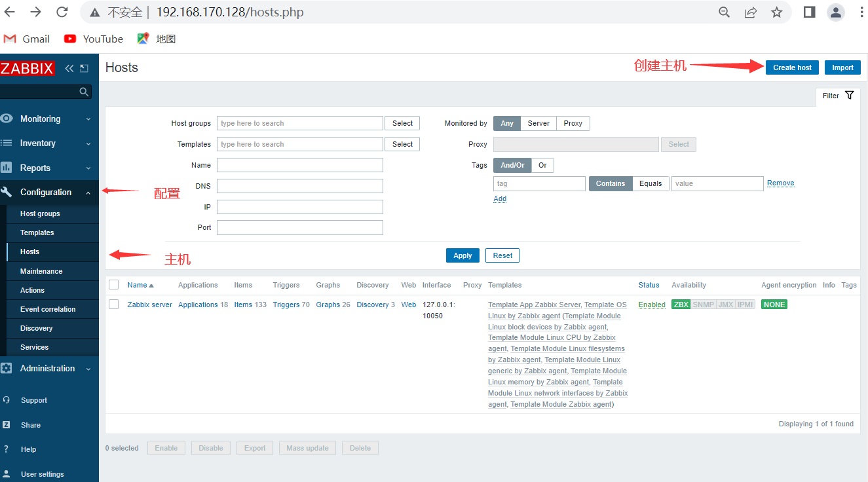Sort hosts by the Name column

click(140, 285)
